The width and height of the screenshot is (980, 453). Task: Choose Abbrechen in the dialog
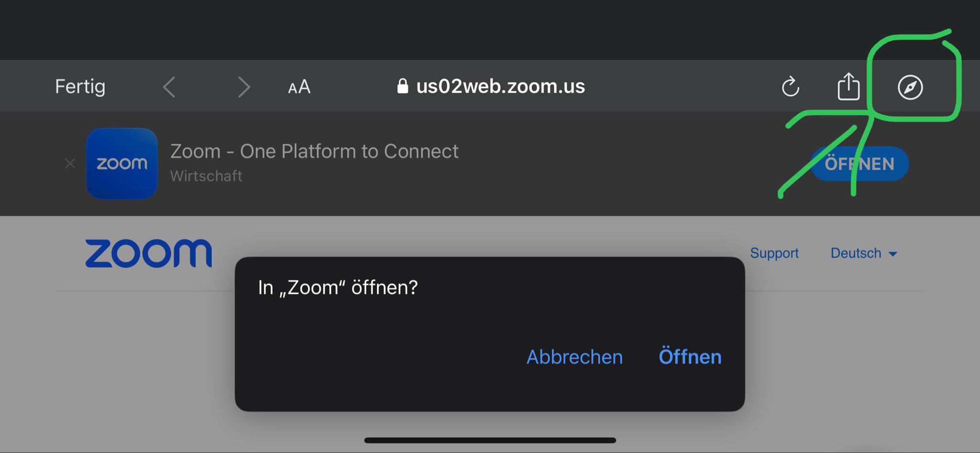[574, 357]
